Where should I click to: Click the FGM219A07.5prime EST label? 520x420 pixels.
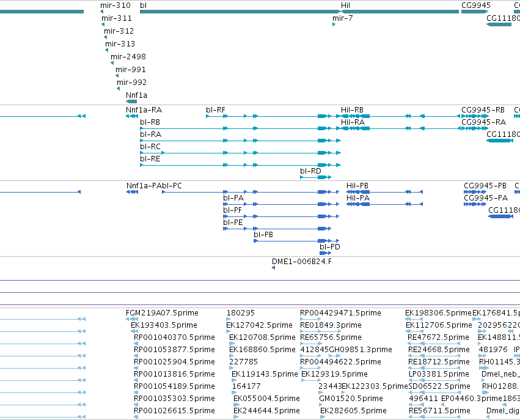(162, 313)
